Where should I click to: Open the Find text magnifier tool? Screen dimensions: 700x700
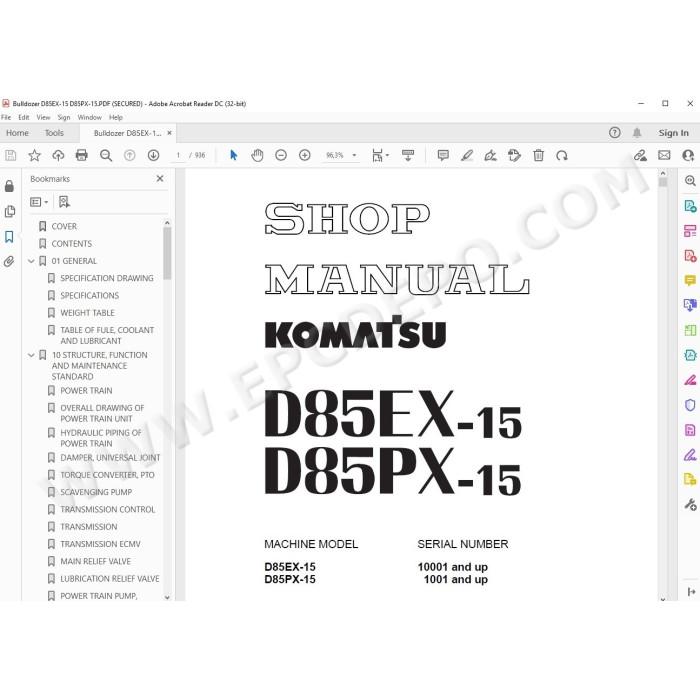(x=106, y=155)
